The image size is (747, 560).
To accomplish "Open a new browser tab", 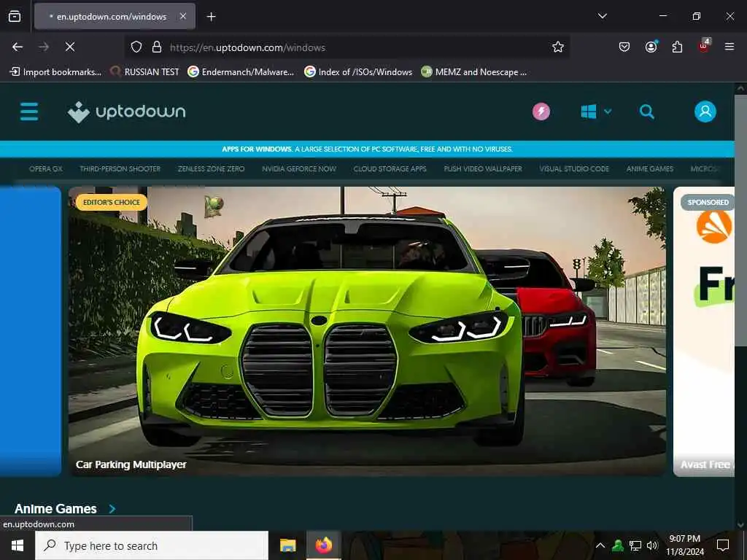I will 211,17.
